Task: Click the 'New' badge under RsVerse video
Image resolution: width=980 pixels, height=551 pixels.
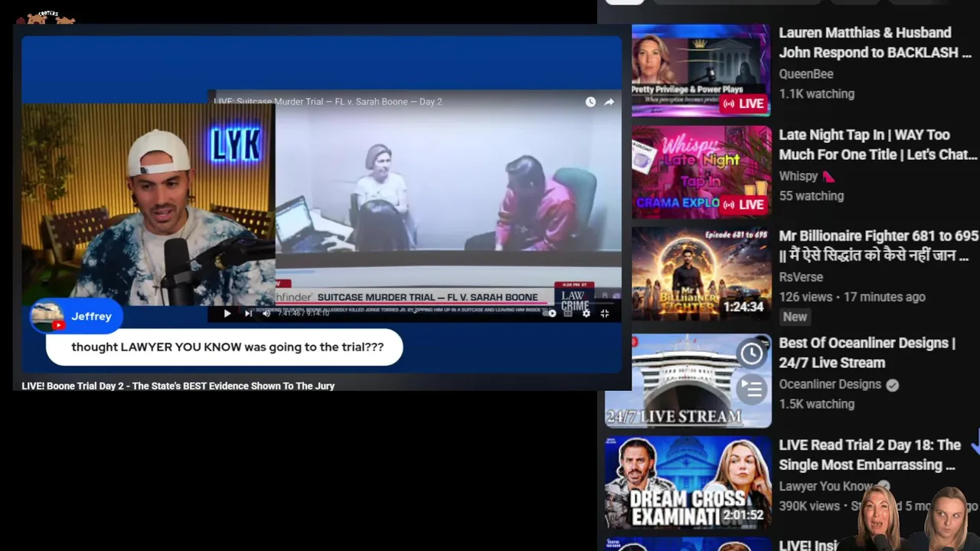Action: pyautogui.click(x=795, y=317)
